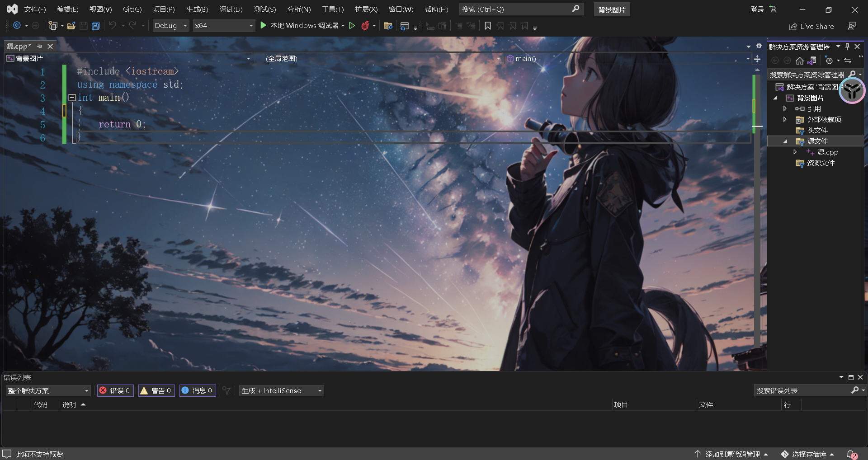The width and height of the screenshot is (868, 460).
Task: Click the pending changes filter clock icon
Action: 829,61
